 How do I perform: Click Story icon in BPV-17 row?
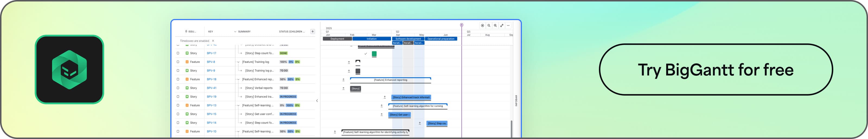click(187, 53)
